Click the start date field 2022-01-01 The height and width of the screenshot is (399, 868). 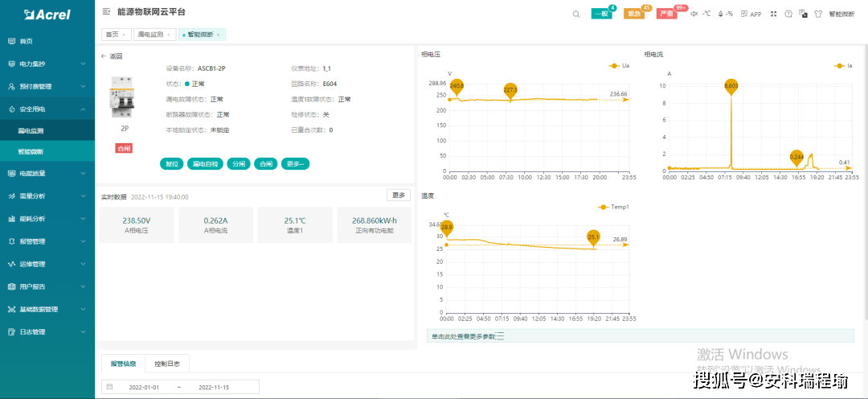coord(144,387)
